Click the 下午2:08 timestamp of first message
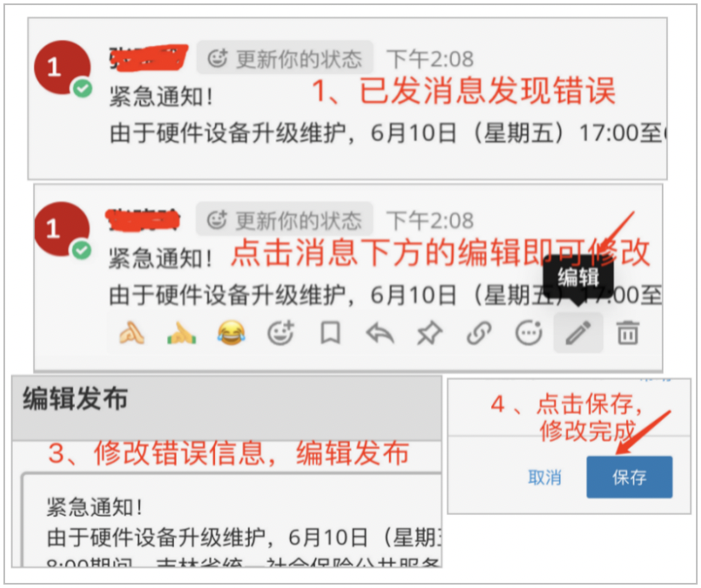Viewport: 701px width, 588px height. click(430, 59)
